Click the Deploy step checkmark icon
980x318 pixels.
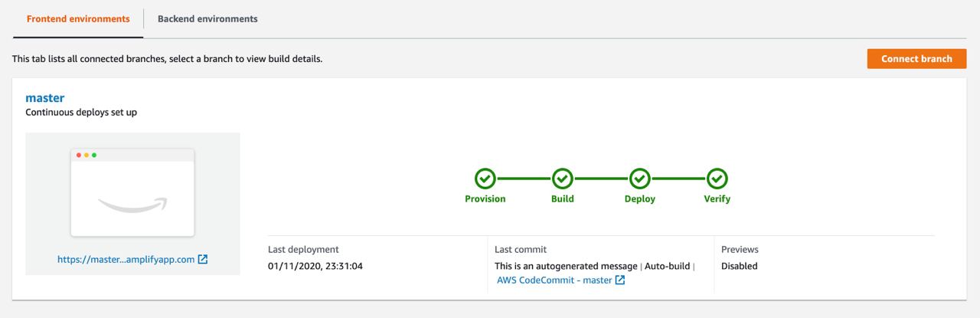[x=639, y=179]
